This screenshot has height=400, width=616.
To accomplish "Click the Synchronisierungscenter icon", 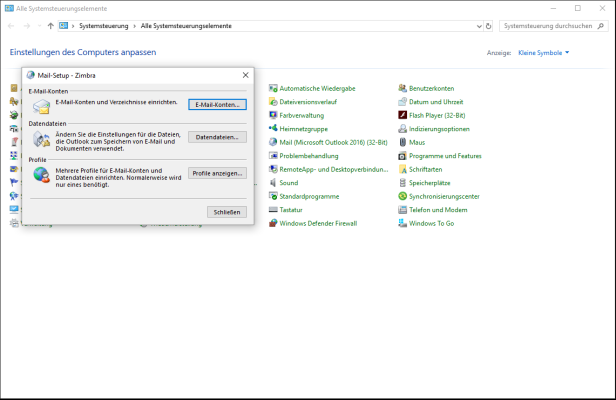I will [x=402, y=197].
